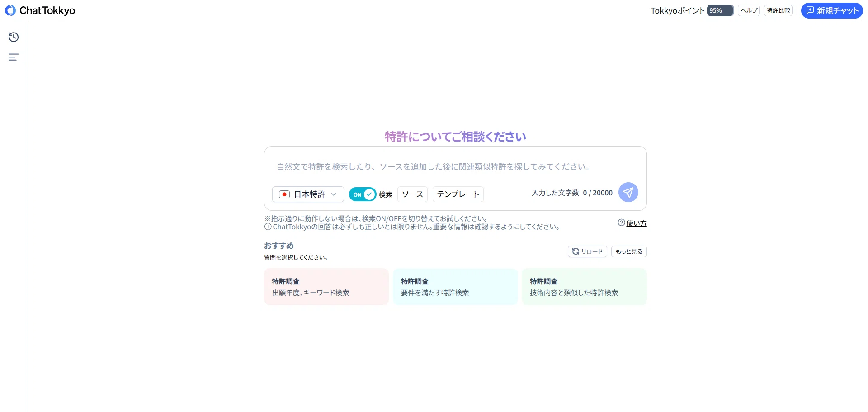Click ChatTokkyo logo icon
The height and width of the screenshot is (412, 868).
[x=10, y=10]
